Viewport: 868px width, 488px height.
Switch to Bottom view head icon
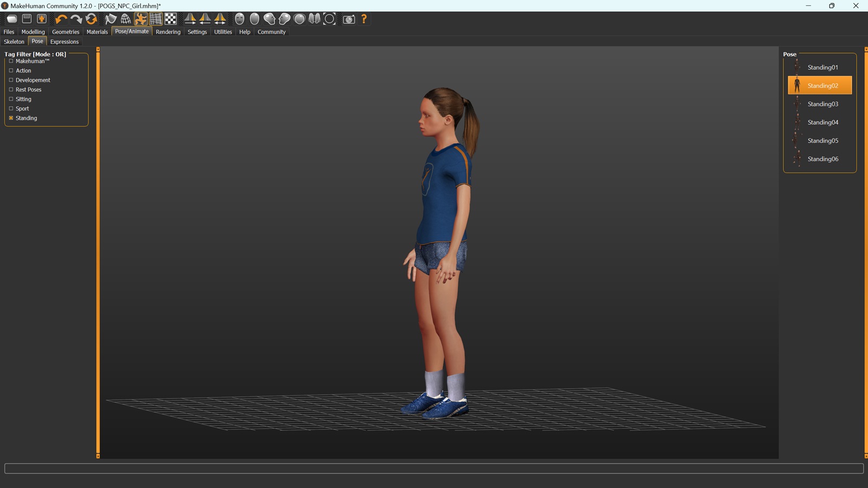315,19
